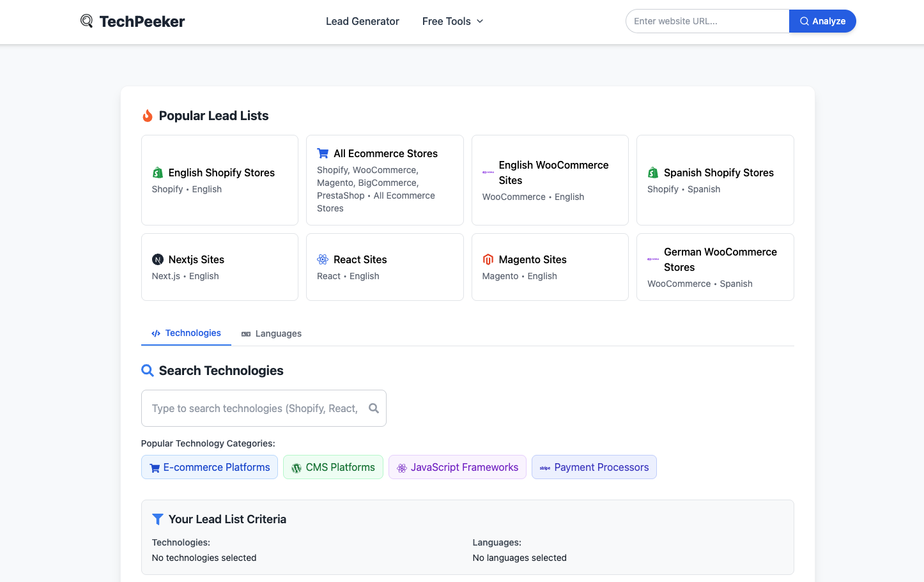Pick the JavaScript Frameworks category
Screen dimensions: 924x582
457,467
